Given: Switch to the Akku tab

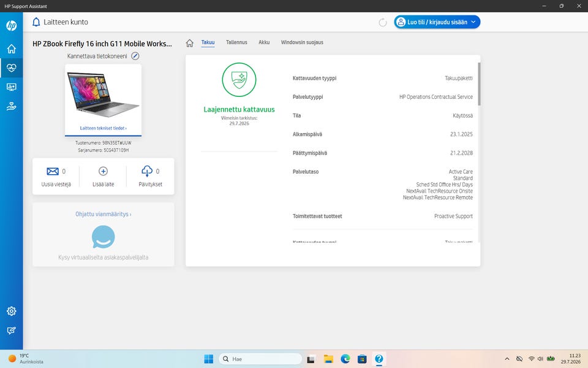Looking at the screenshot, I should click(x=264, y=42).
